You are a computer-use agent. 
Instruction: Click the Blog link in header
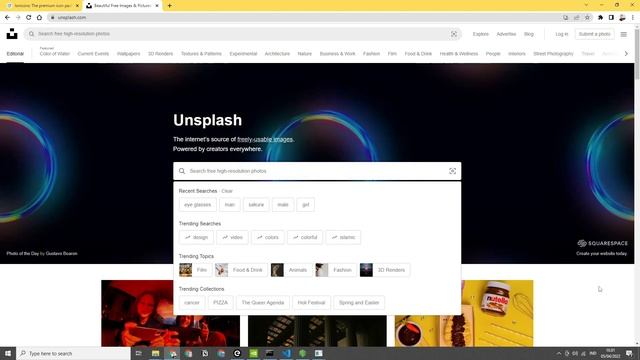pyautogui.click(x=529, y=34)
